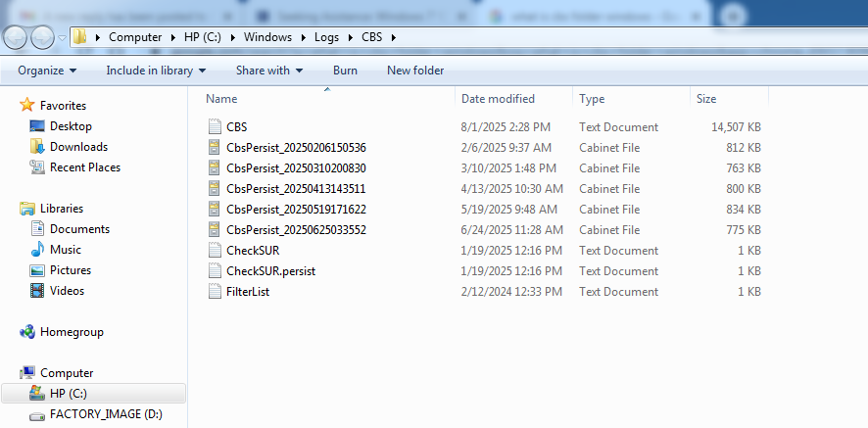Viewport: 868px width, 428px height.
Task: Select Logs in the address breadcrumb
Action: coord(326,37)
